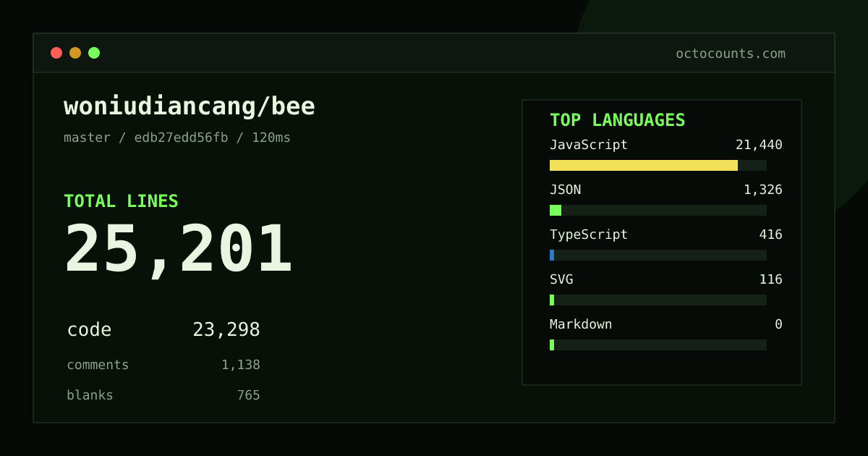Click the master / edb27edd56fb / 120ms line
Screen dimensions: 868x456
tap(177, 138)
